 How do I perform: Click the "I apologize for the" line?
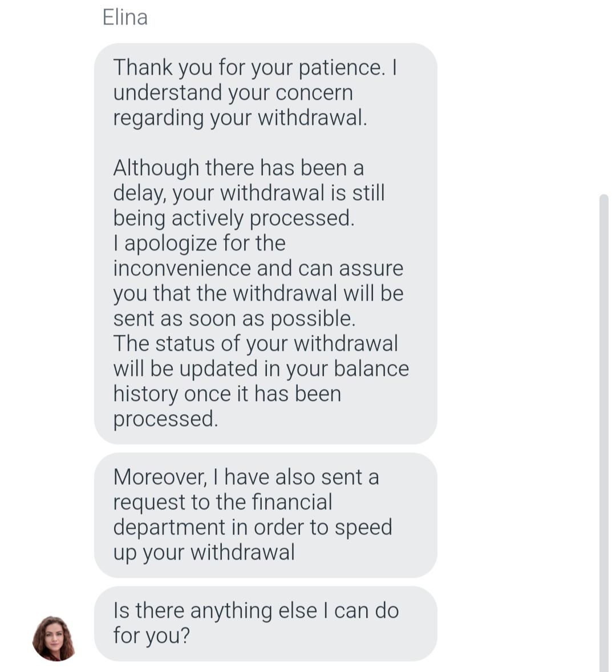coord(199,243)
